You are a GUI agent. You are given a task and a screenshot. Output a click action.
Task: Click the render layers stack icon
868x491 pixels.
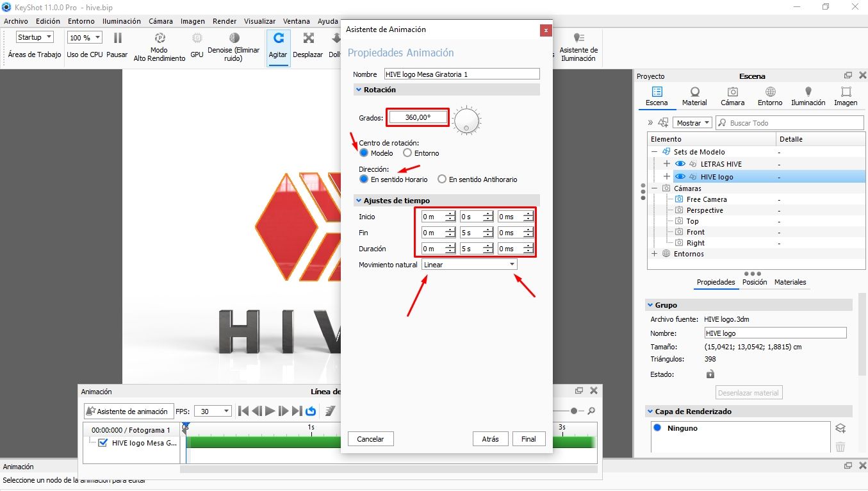coord(841,428)
